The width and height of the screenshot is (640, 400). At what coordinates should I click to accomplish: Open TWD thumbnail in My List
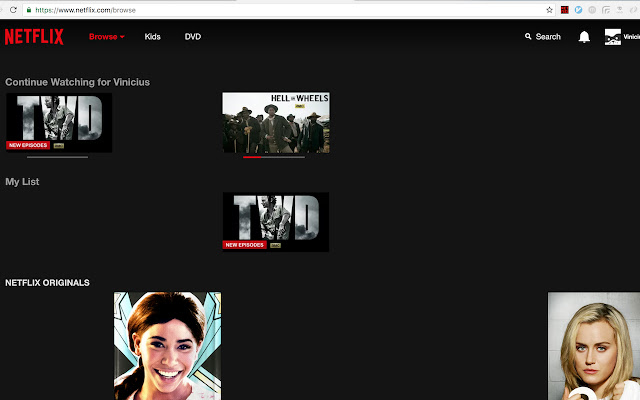click(x=276, y=222)
